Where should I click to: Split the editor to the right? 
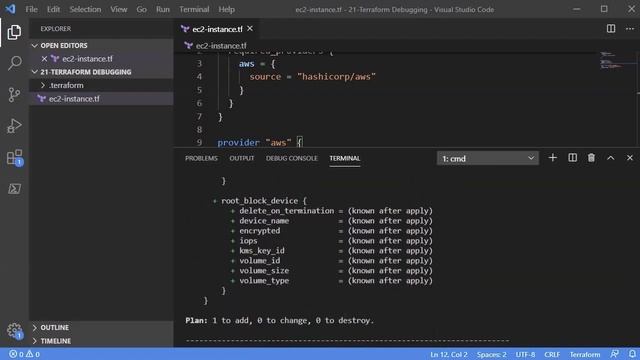(611, 29)
